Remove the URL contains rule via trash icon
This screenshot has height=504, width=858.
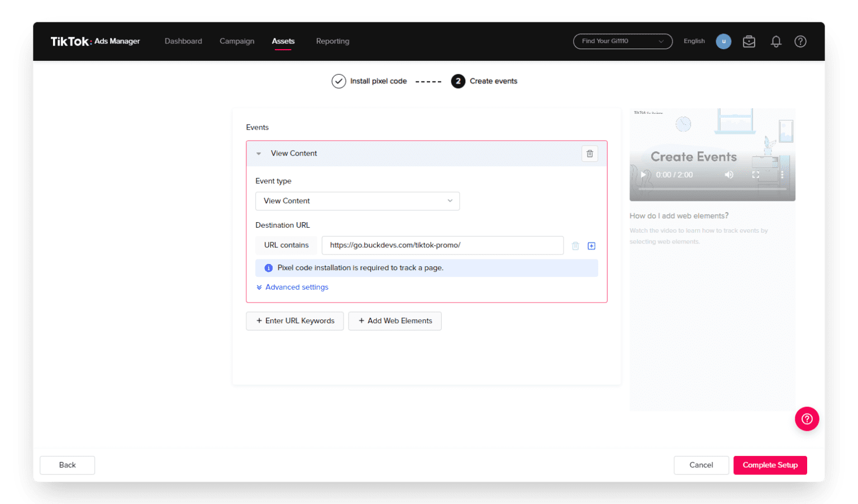(575, 246)
